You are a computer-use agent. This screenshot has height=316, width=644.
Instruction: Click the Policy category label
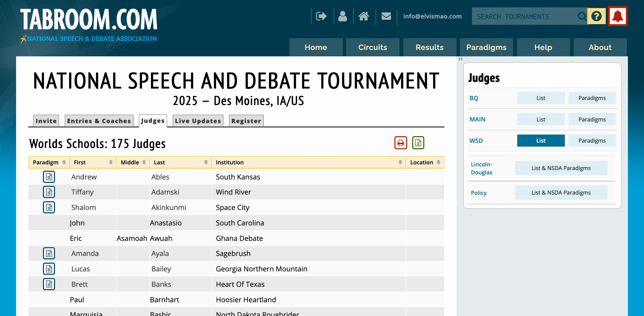pos(479,193)
